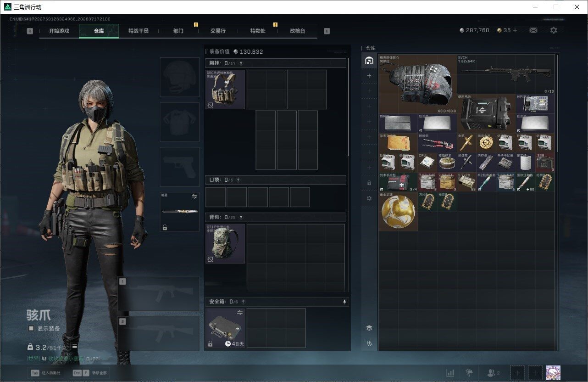Select the 燃料电池 fuel cell item
This screenshot has height=382, width=588.
coord(486,113)
